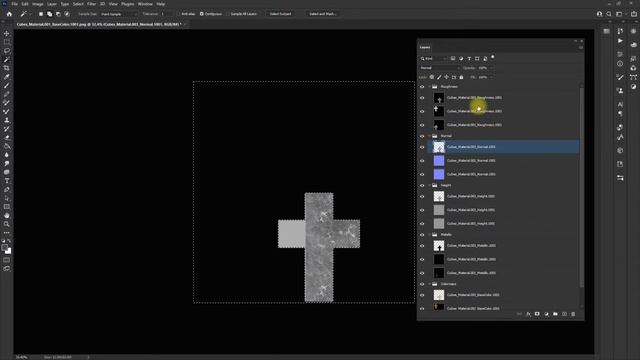
Task: Toggle Lock position icon in Layers
Action: pos(447,77)
